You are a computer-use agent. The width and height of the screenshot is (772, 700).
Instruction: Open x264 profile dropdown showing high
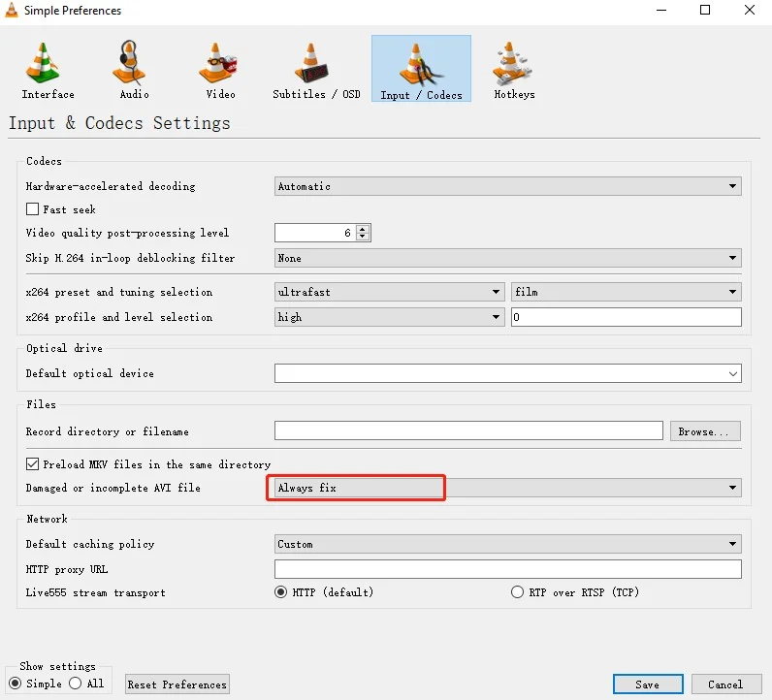390,317
